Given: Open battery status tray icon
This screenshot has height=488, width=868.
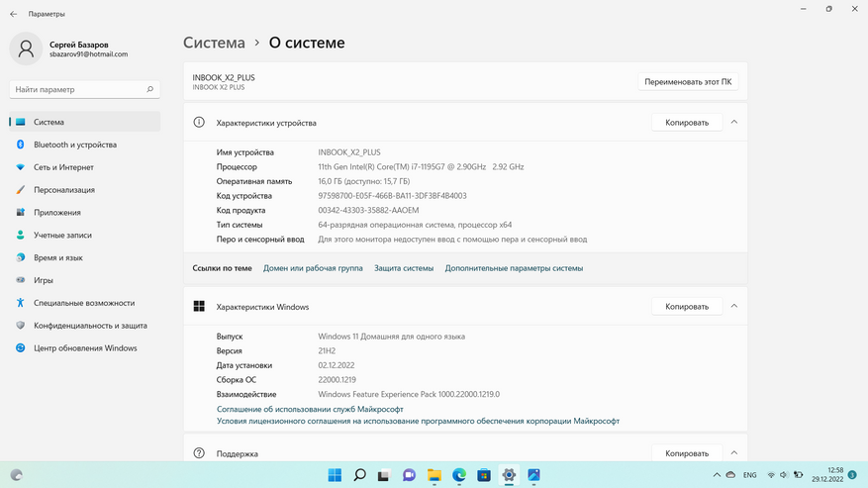Looking at the screenshot, I should click(799, 475).
